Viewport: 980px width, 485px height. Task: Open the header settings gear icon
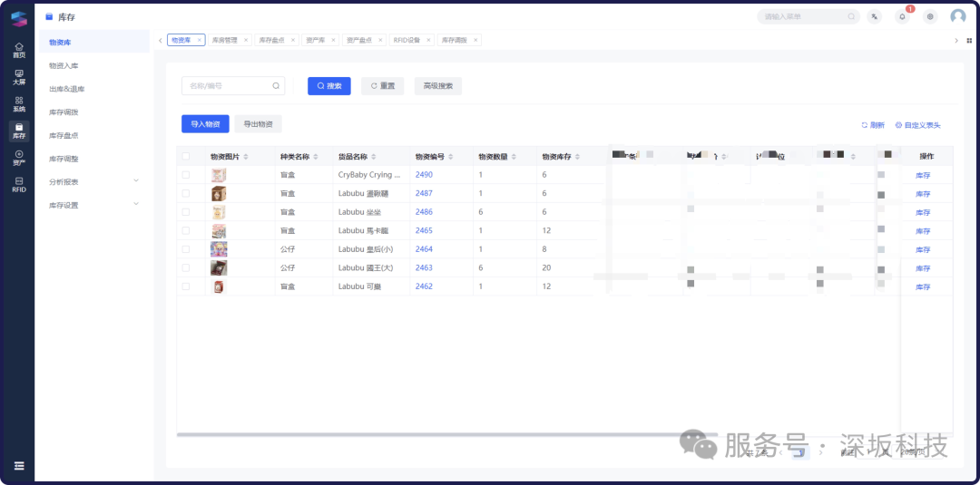[x=931, y=17]
